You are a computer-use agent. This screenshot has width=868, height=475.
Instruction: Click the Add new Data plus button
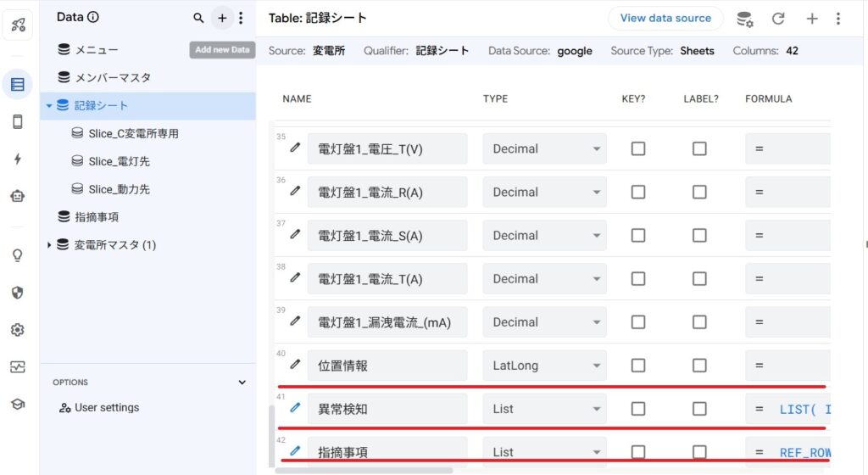[x=222, y=18]
